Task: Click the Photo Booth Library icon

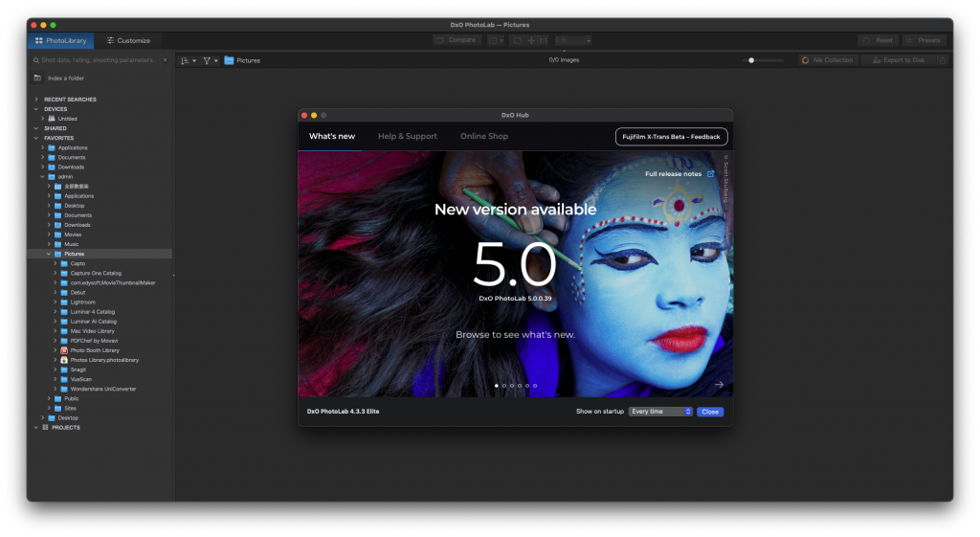Action: [64, 350]
